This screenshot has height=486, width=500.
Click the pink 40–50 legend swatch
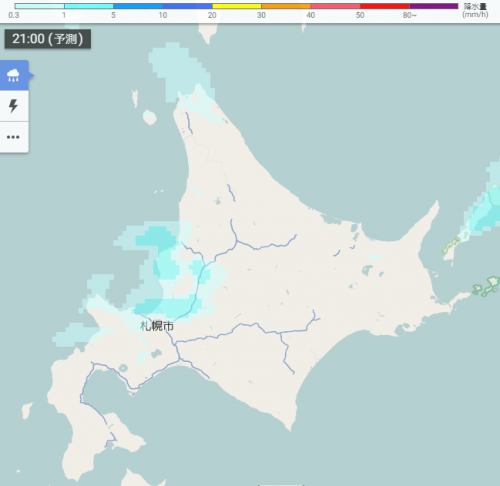pyautogui.click(x=335, y=6)
